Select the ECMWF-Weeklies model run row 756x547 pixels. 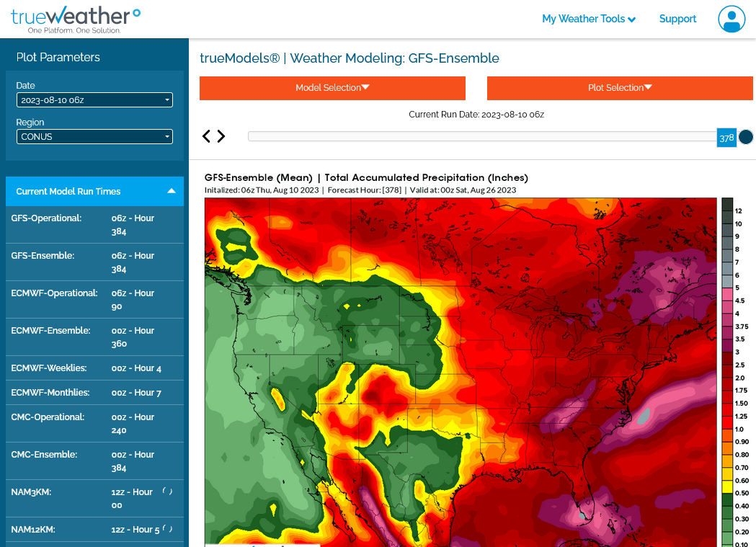click(x=94, y=368)
